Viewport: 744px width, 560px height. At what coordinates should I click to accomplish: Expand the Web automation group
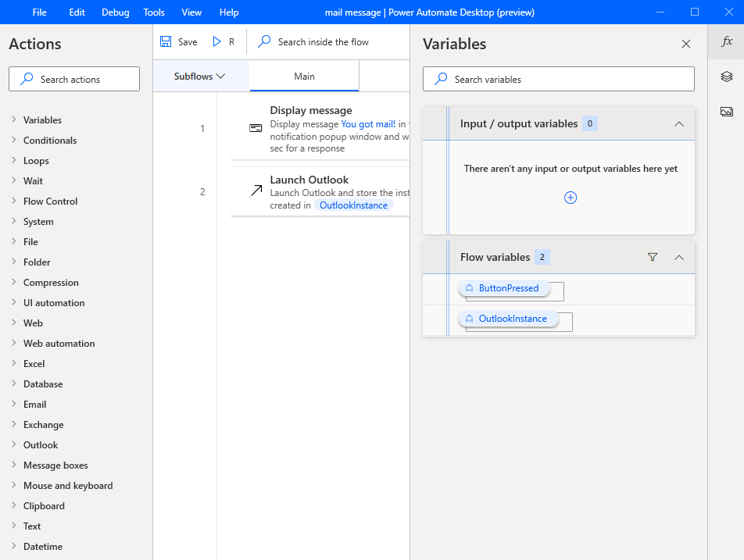pyautogui.click(x=14, y=344)
